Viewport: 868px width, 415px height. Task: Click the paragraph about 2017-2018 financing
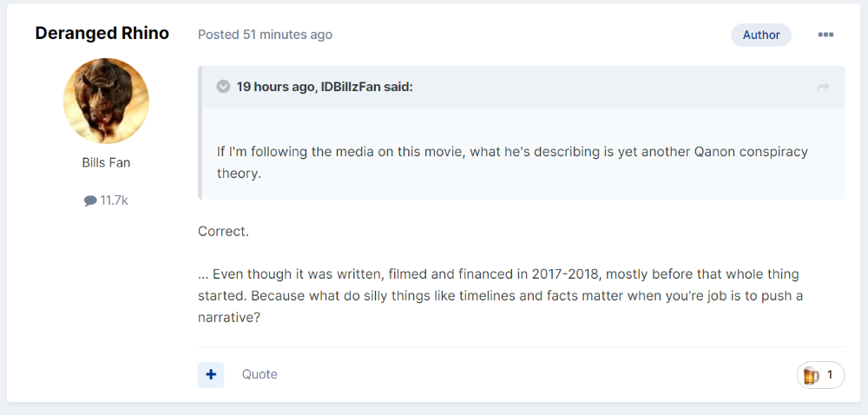(x=501, y=296)
